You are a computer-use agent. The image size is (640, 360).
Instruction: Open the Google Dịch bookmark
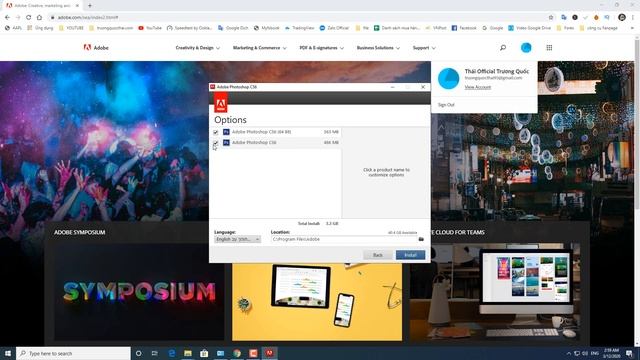[233, 28]
